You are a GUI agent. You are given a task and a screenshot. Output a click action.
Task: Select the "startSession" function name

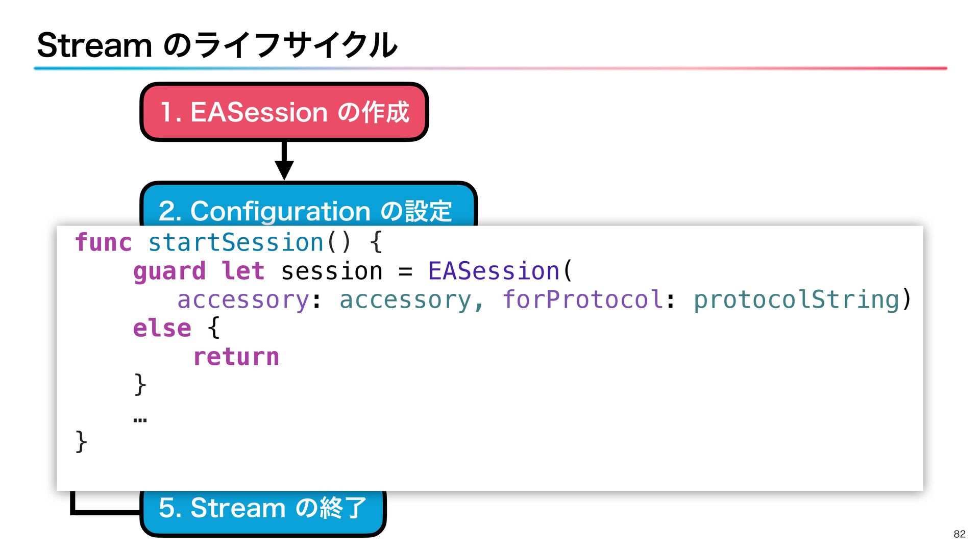(x=236, y=242)
